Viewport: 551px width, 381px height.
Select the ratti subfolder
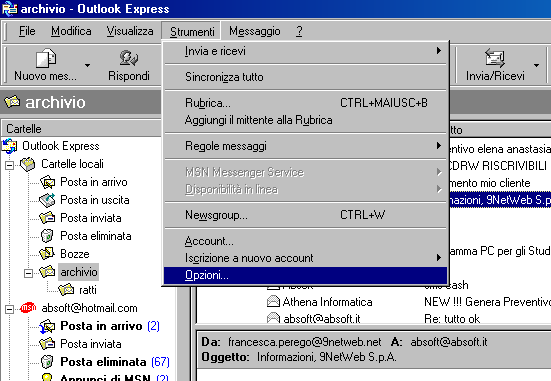coord(88,290)
